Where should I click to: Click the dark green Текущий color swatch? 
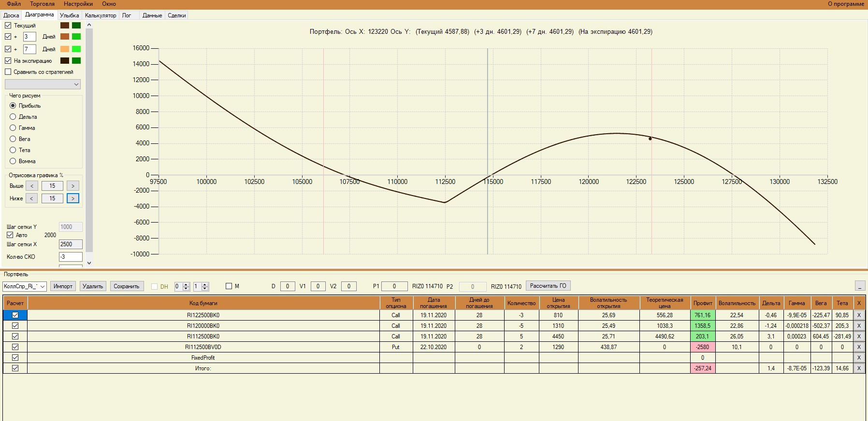coord(76,26)
